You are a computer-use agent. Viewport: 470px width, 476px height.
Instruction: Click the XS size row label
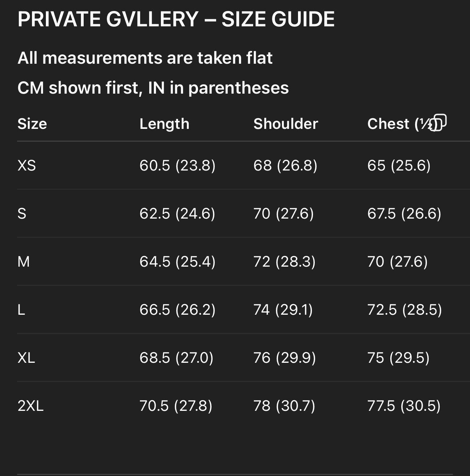point(27,166)
